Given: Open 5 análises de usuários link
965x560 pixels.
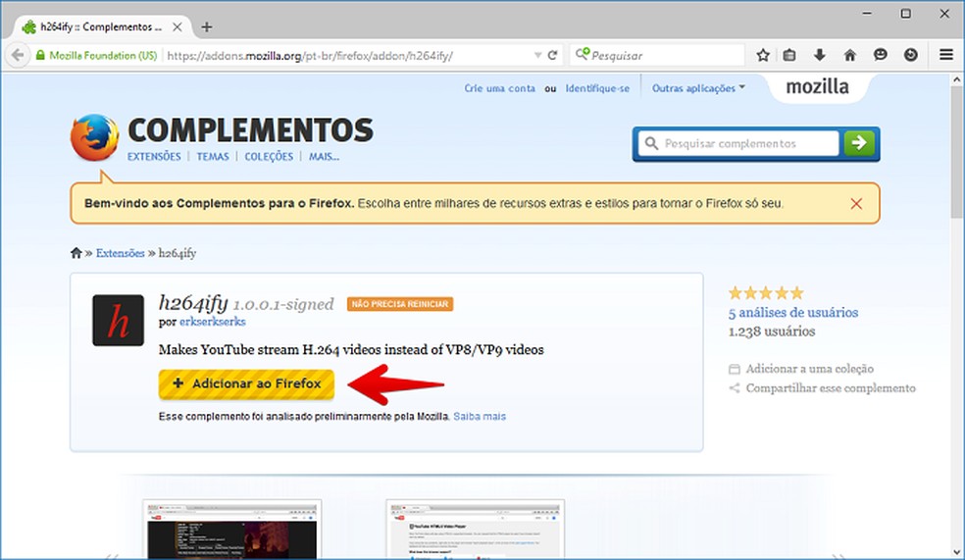Looking at the screenshot, I should [x=793, y=313].
